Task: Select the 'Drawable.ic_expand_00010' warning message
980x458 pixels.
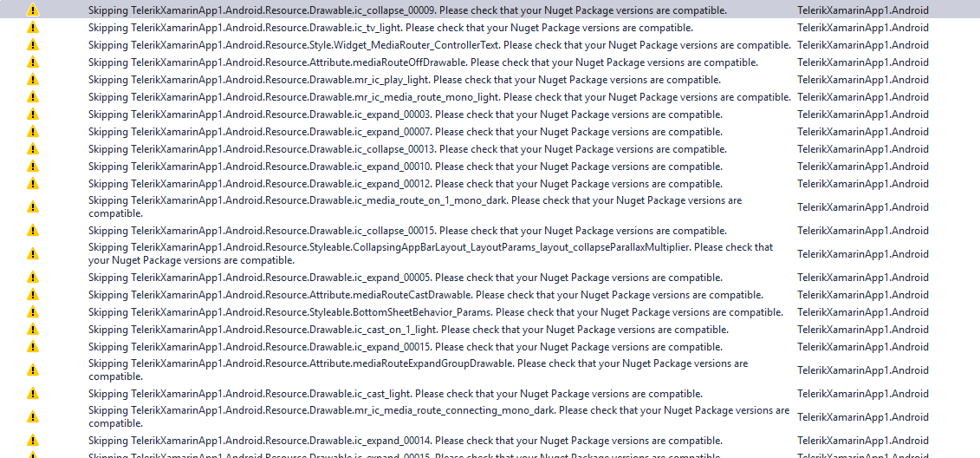Action: pyautogui.click(x=405, y=167)
